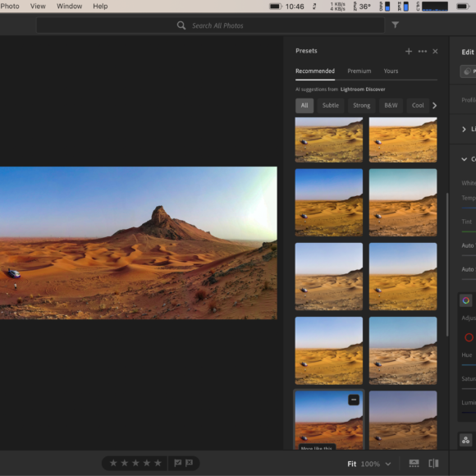Click the add preset plus icon
Viewport: 476px width, 476px height.
click(409, 52)
